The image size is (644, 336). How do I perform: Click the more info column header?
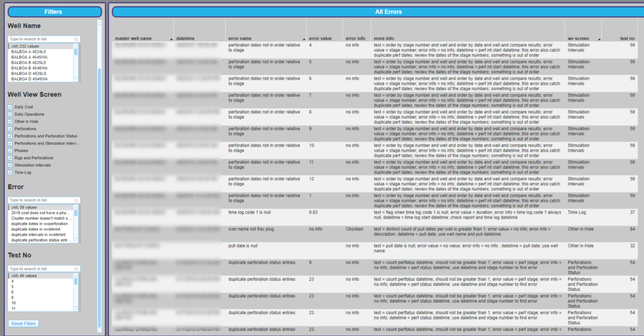click(384, 38)
